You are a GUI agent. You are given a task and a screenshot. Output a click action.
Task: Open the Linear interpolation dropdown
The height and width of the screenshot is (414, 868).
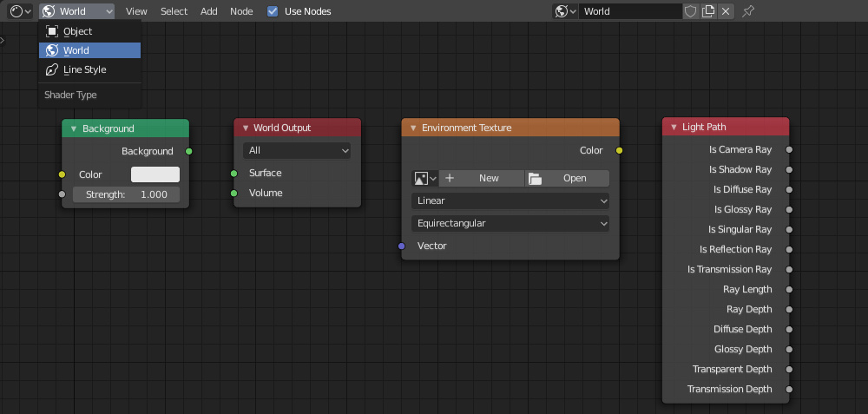510,200
